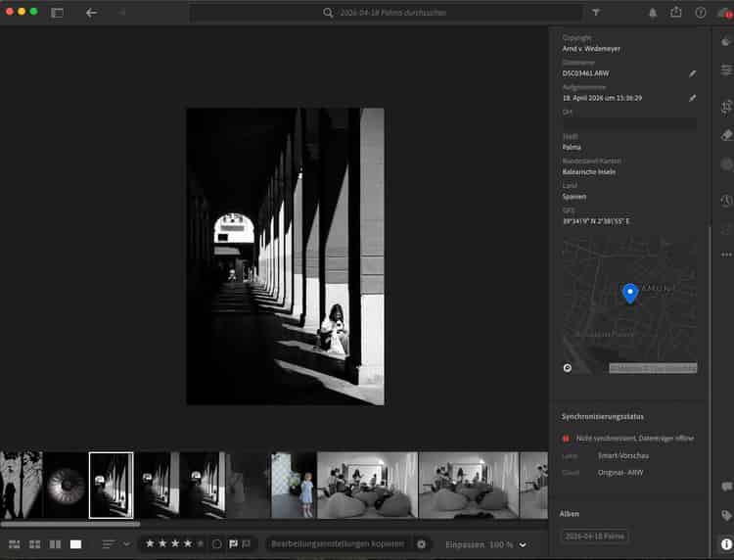Switch to photo grid view

[x=14, y=543]
